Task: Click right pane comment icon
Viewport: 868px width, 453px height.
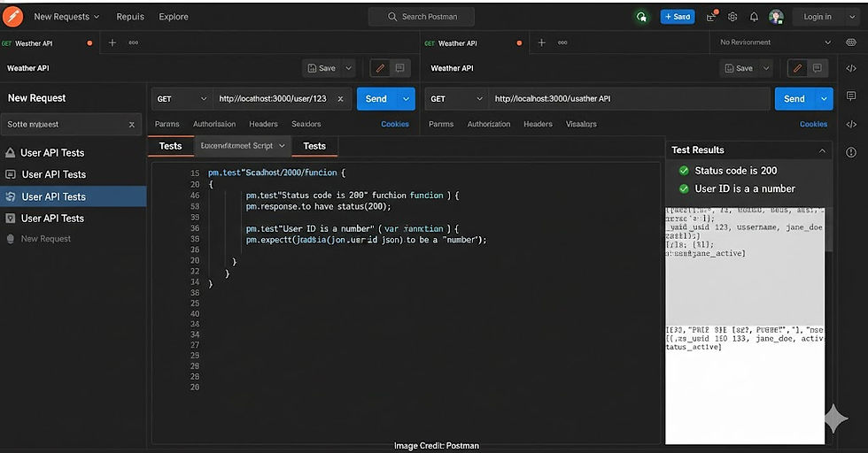Action: [817, 68]
